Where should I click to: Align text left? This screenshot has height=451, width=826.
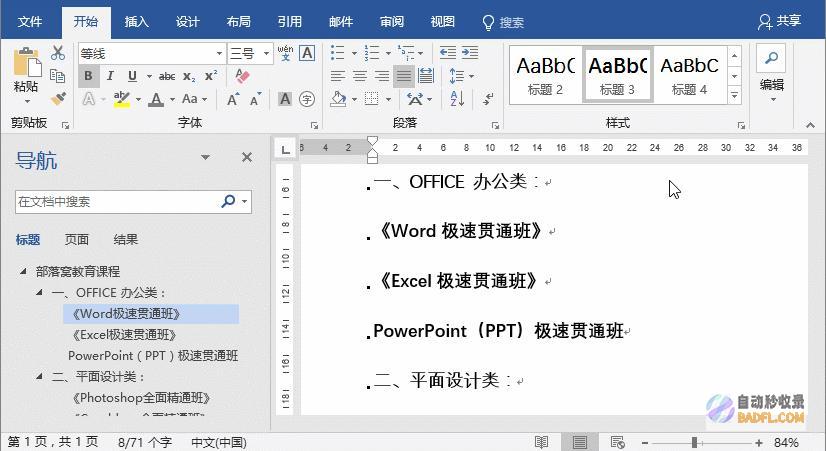pyautogui.click(x=338, y=76)
